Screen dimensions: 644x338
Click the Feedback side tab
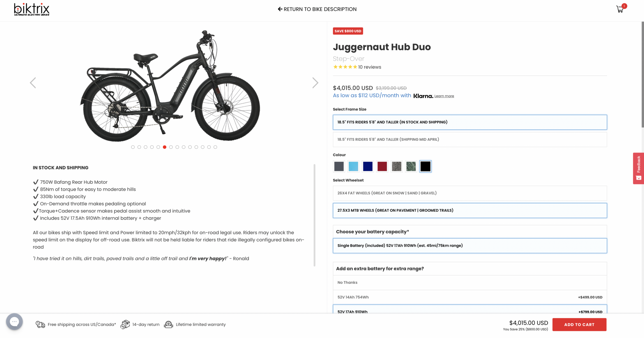pyautogui.click(x=638, y=168)
